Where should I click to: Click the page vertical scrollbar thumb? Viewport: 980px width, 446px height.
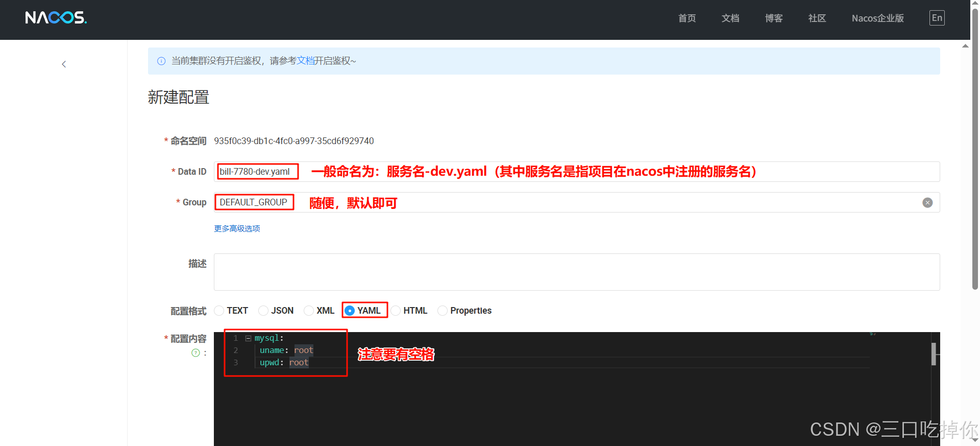click(x=975, y=148)
